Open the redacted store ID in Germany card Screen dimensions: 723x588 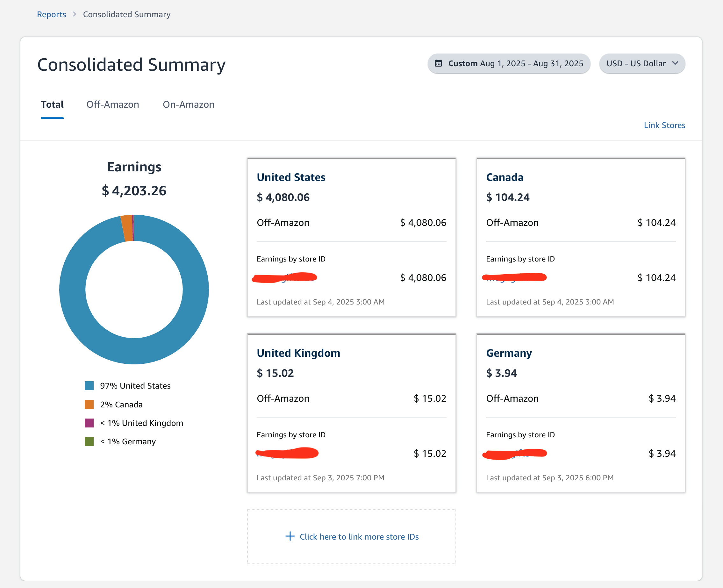point(514,454)
